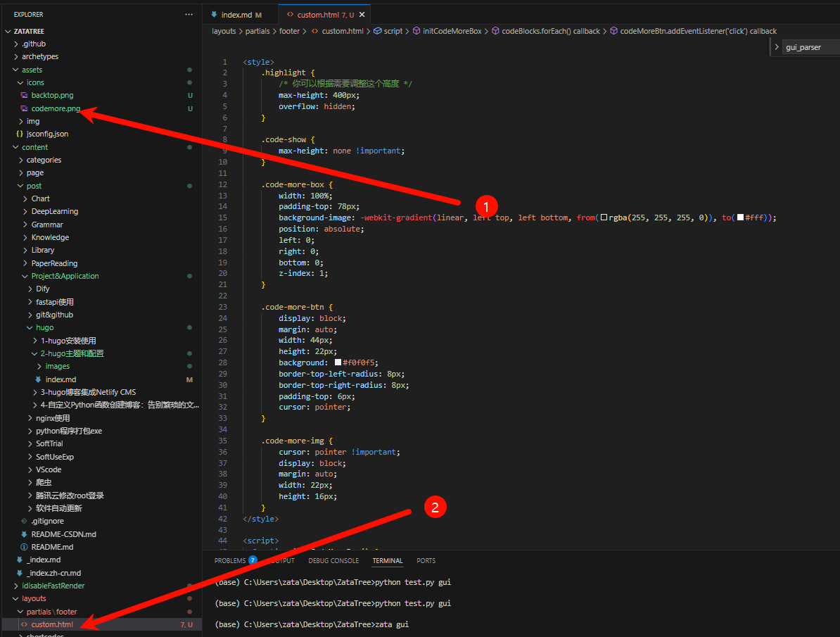
Task: Expand the img folder
Action: [21, 121]
